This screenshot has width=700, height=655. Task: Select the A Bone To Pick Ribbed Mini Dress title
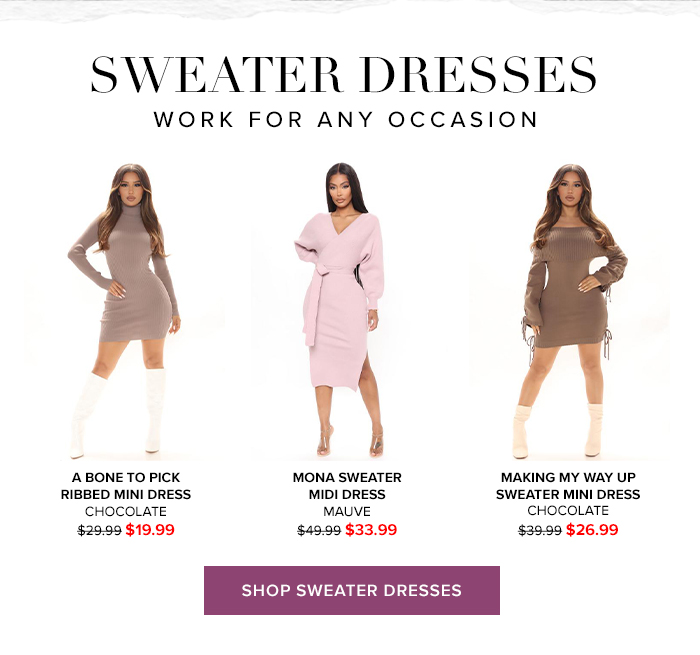tap(125, 486)
